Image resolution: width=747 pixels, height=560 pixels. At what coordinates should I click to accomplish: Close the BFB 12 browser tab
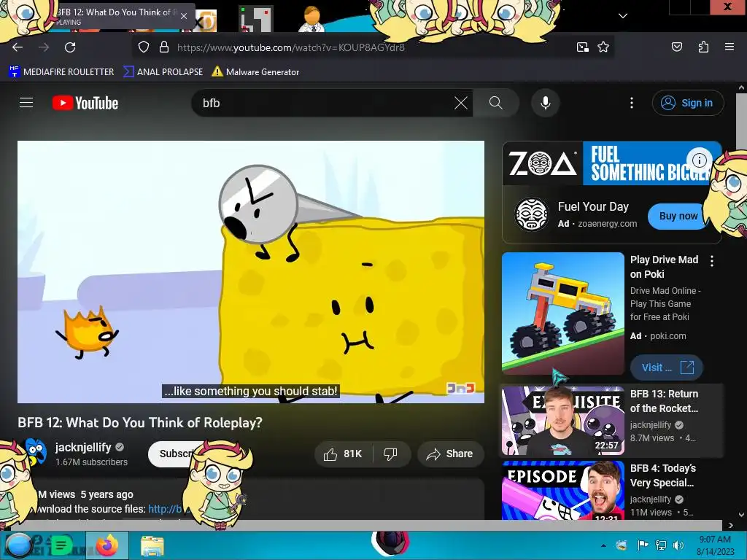(183, 16)
